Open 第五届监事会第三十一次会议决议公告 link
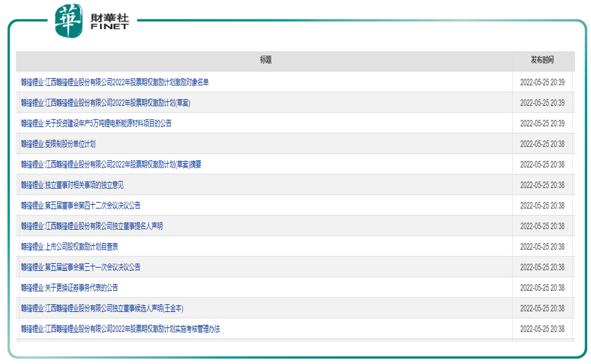591x364 pixels. coord(81,267)
